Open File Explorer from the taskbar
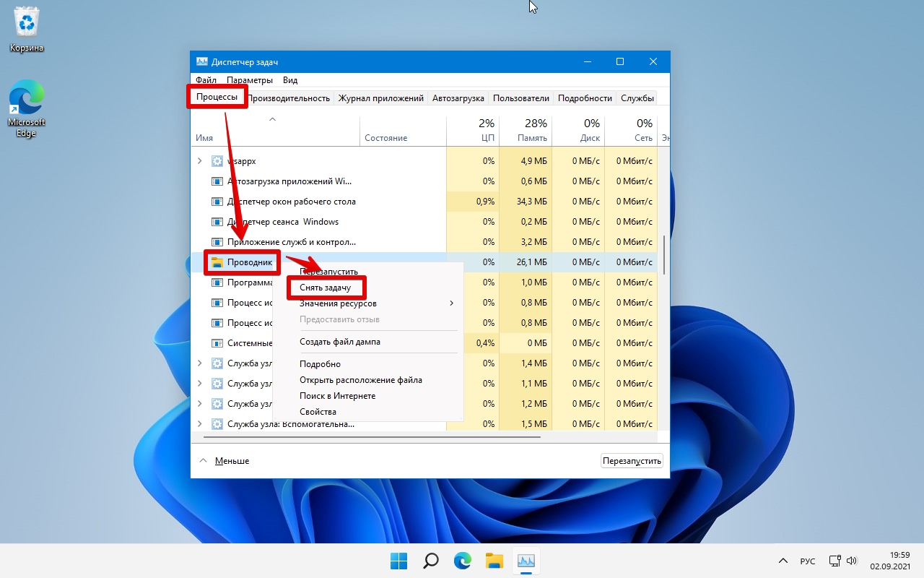 coord(494,561)
